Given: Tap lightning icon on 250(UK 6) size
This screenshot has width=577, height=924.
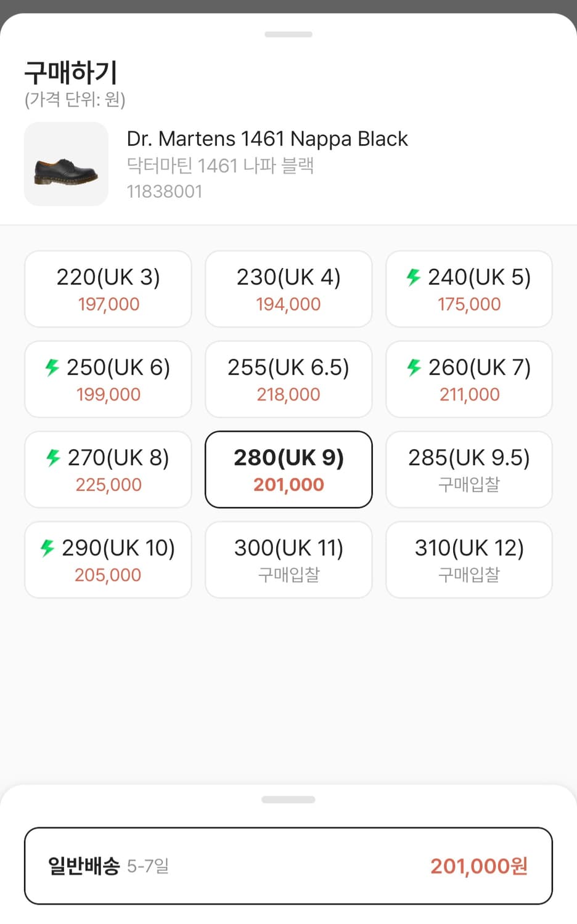Looking at the screenshot, I should 52,367.
